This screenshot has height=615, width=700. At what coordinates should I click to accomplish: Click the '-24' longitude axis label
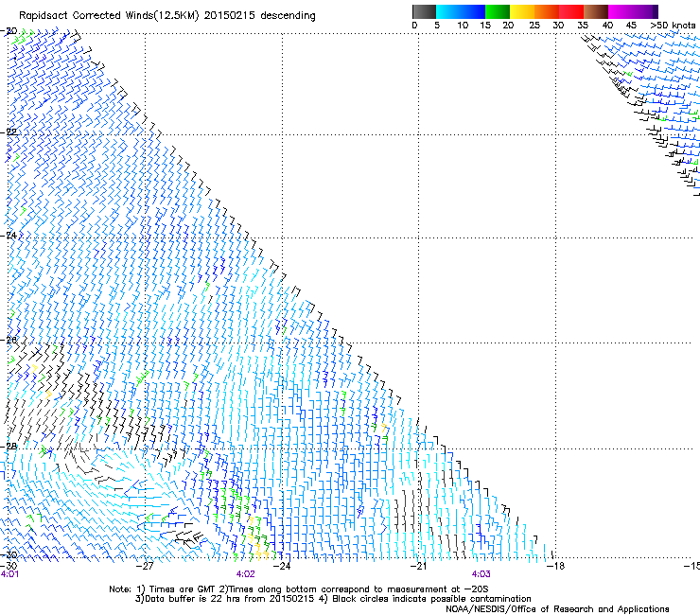tap(282, 566)
